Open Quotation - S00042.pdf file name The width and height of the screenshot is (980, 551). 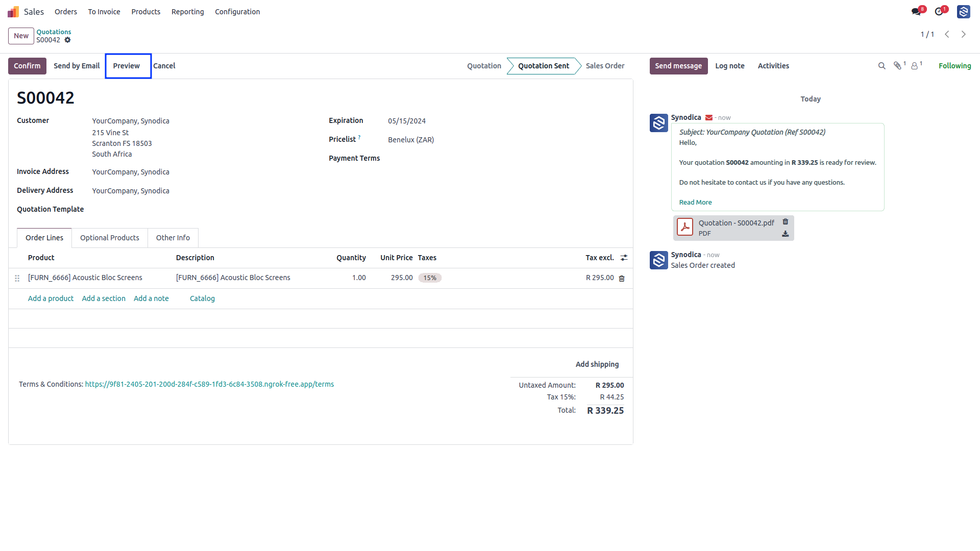tap(736, 223)
